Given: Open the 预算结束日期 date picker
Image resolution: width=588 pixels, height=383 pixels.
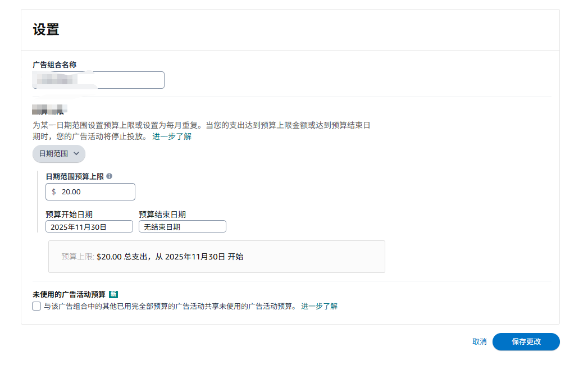Looking at the screenshot, I should 182,226.
